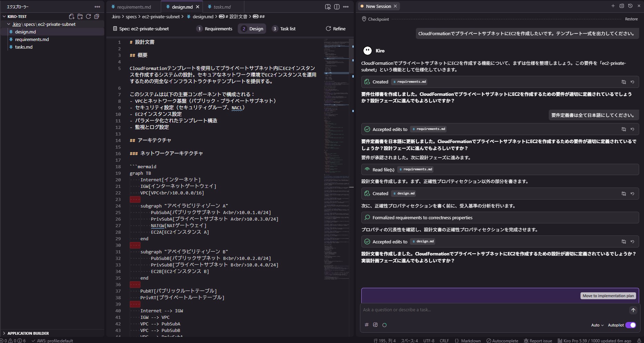Add context with the # icon
Image resolution: width=644 pixels, height=343 pixels.
click(x=367, y=325)
